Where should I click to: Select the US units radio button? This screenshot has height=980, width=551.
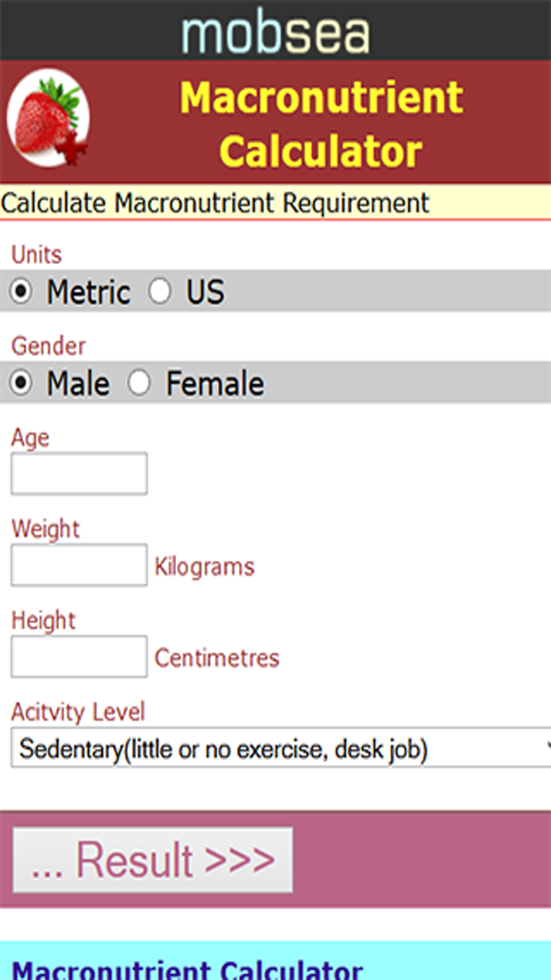(161, 292)
